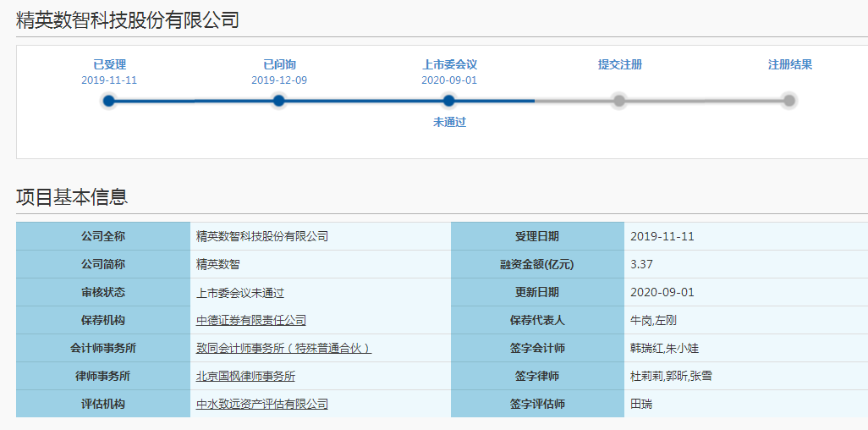Click the 2020-09-01 date under 上市委会议

pyautogui.click(x=449, y=80)
